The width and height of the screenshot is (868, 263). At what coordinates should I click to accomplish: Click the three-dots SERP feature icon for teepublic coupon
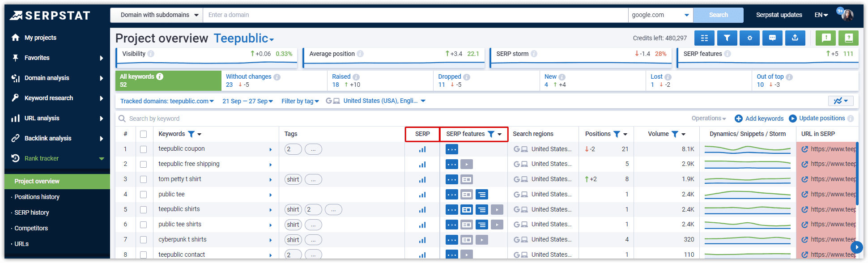coord(452,149)
